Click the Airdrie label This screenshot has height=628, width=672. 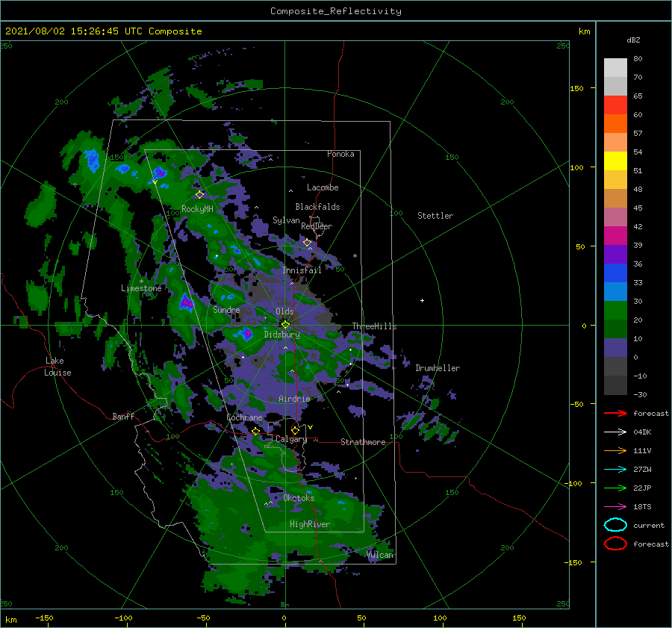coord(294,399)
